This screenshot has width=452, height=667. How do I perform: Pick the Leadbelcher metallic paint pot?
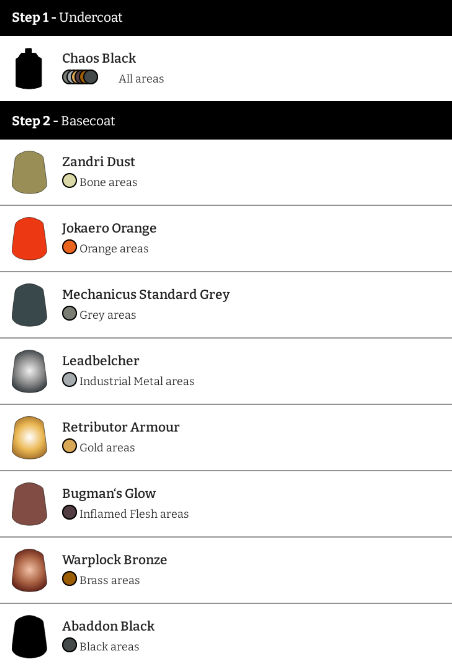(x=29, y=371)
